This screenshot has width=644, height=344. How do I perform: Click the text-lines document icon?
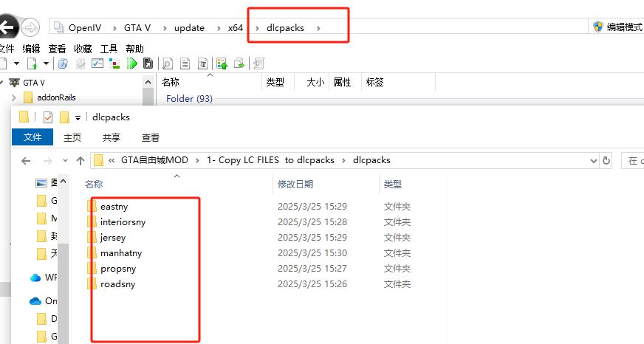click(185, 63)
